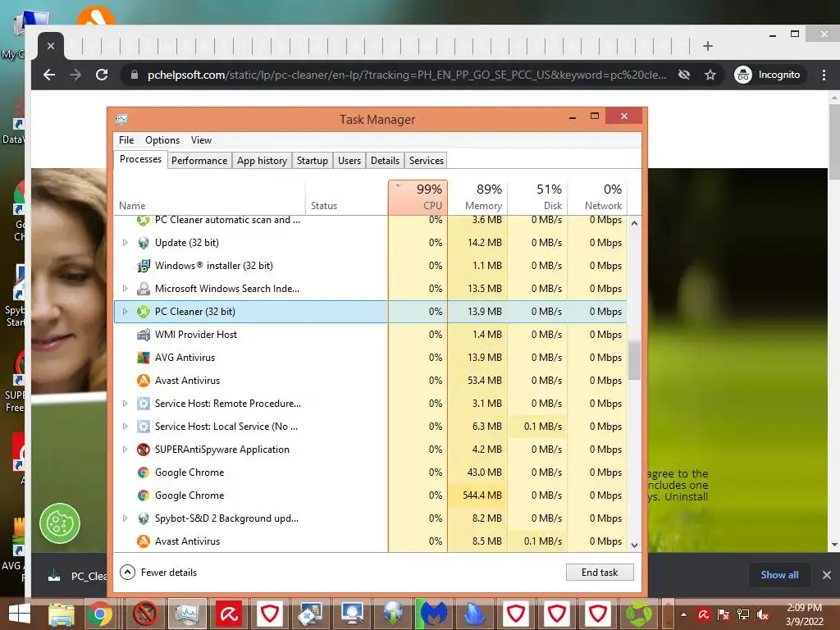Click the Service Host: Local Service icon
The width and height of the screenshot is (840, 630).
(x=143, y=427)
